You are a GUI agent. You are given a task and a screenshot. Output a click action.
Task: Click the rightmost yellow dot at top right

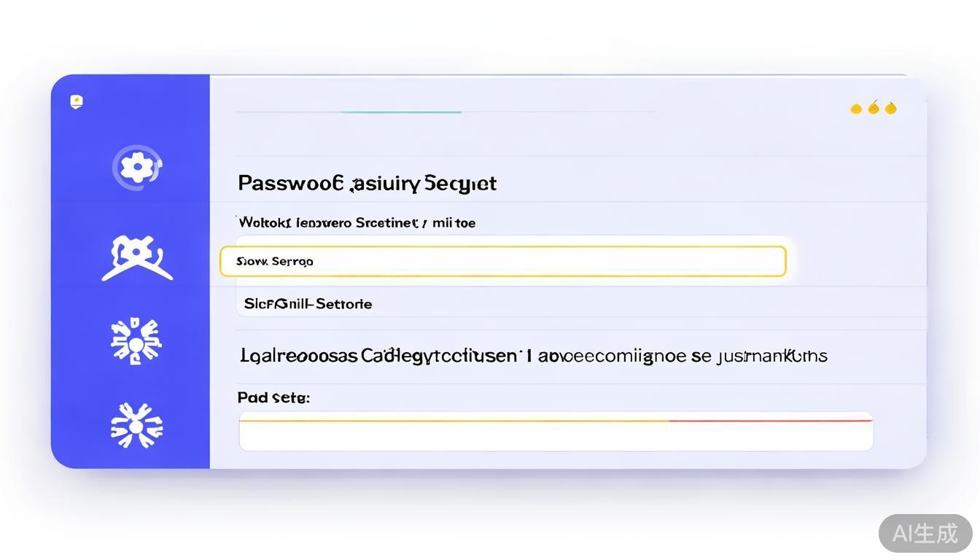point(890,108)
